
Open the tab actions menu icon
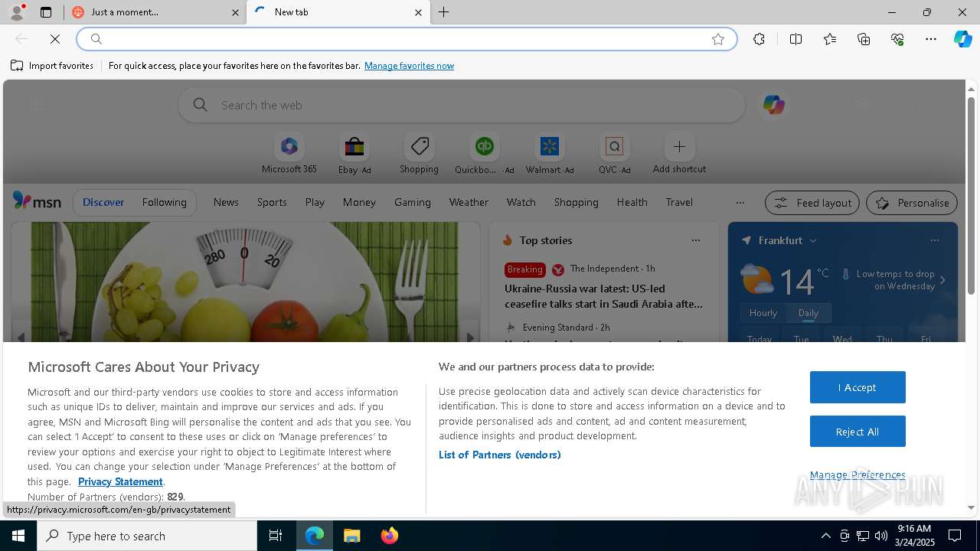click(46, 12)
